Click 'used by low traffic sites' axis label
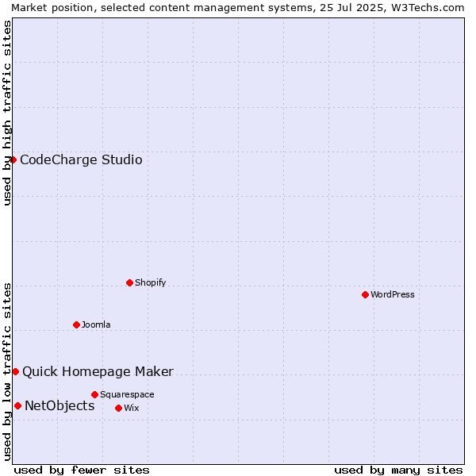 6,372
